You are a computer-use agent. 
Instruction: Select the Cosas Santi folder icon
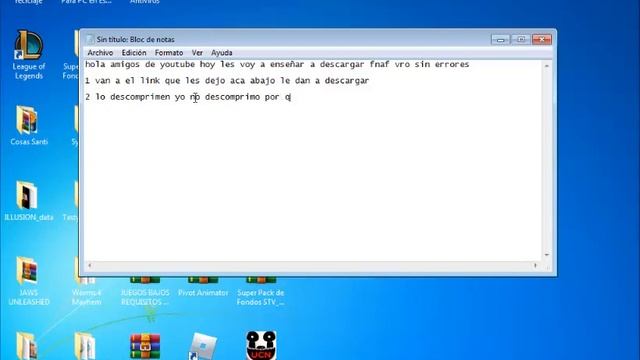[29, 125]
